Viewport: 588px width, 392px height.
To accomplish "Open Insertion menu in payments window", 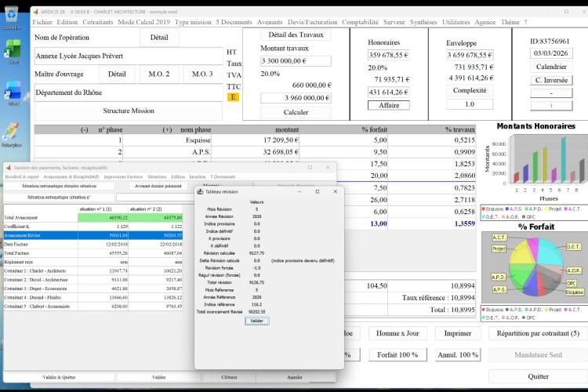I will click(198, 176).
